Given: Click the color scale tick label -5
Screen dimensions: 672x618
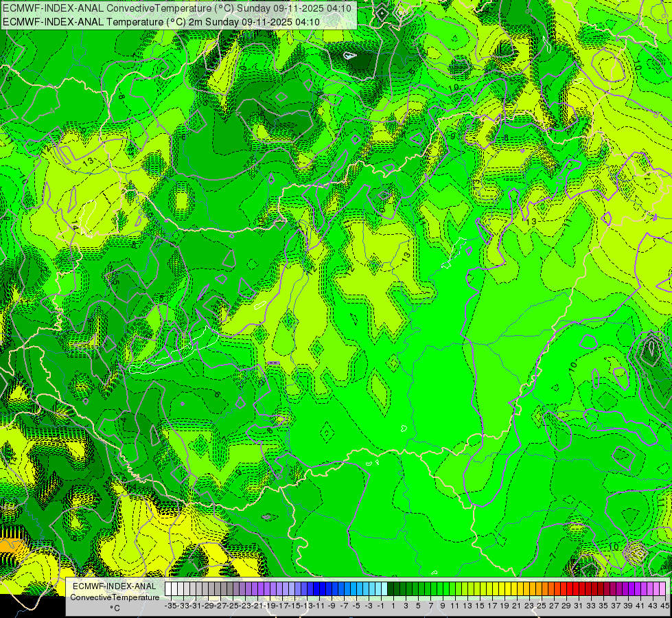Looking at the screenshot, I should point(356,606).
